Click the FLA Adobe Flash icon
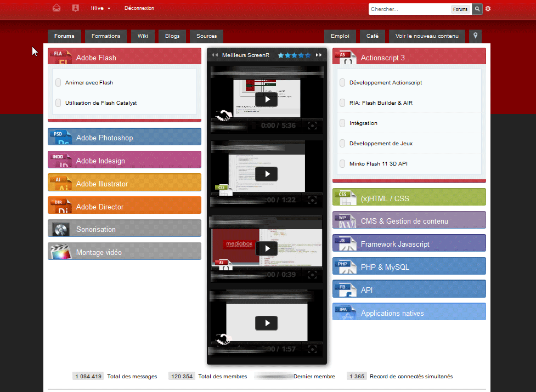The width and height of the screenshot is (536, 392). click(x=60, y=57)
